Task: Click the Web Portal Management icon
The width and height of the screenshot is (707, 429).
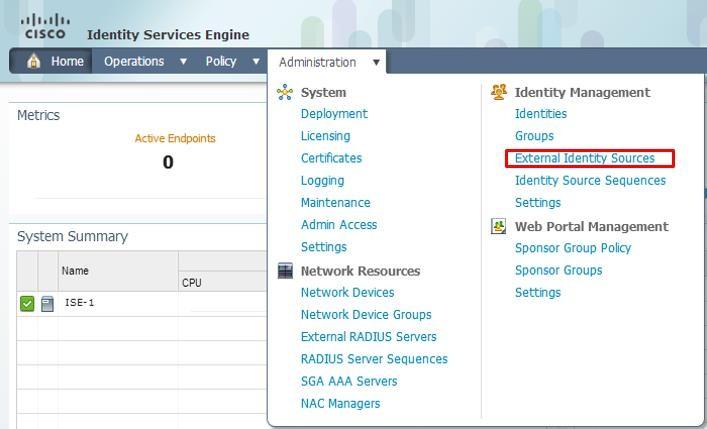Action: click(498, 226)
